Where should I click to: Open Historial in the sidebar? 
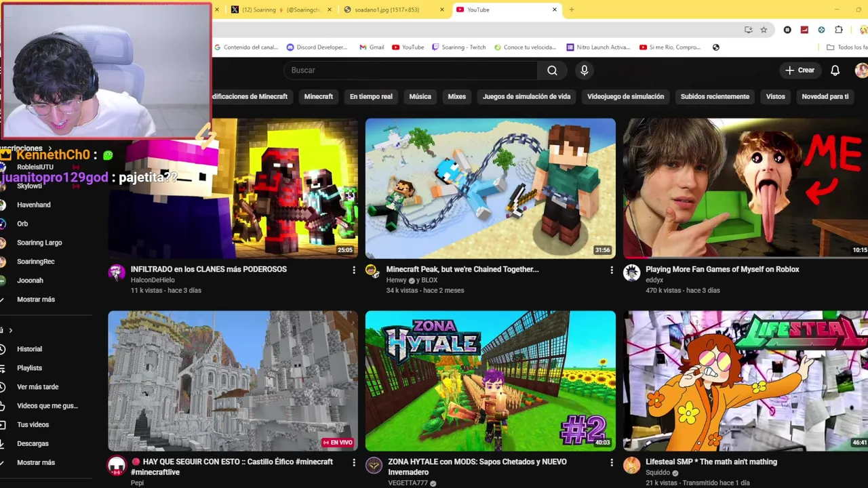coord(29,349)
